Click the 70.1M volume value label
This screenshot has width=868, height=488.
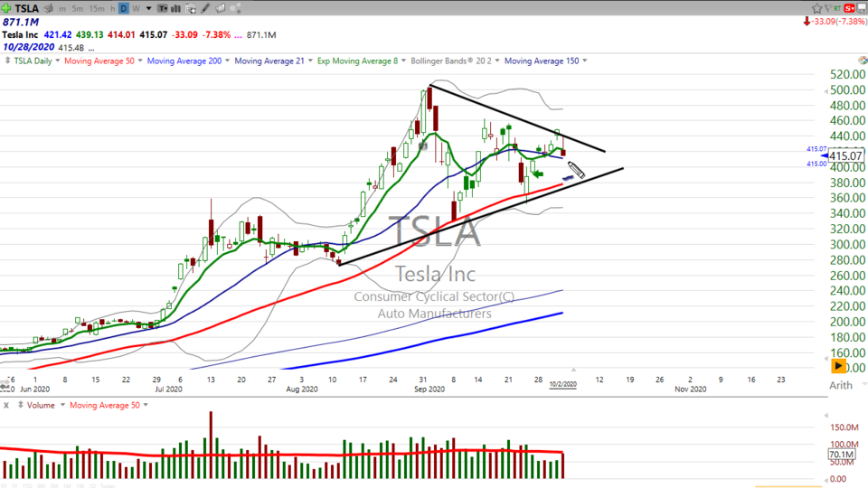coord(842,455)
